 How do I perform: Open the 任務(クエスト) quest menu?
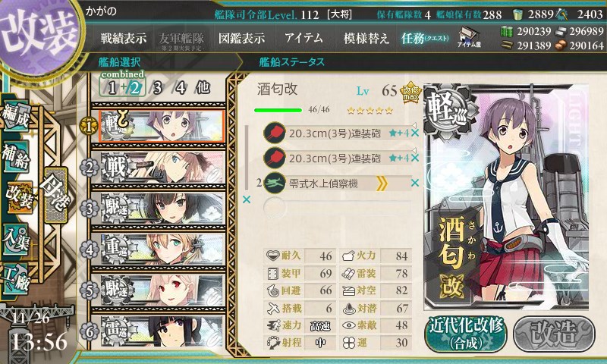(425, 38)
